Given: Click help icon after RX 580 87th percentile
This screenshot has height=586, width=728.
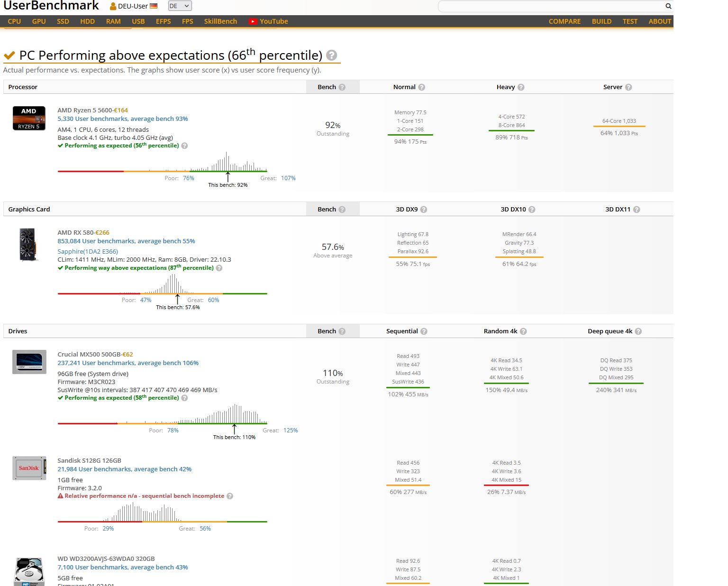Looking at the screenshot, I should tap(219, 268).
